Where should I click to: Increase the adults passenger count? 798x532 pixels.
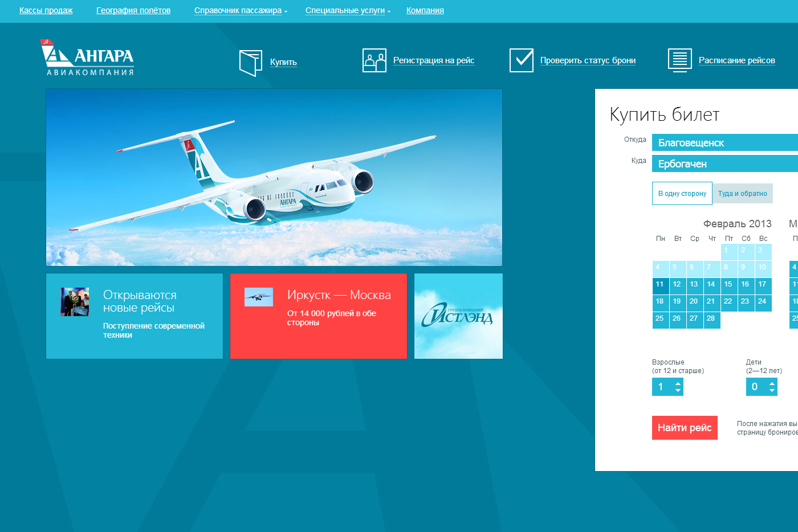pos(678,383)
